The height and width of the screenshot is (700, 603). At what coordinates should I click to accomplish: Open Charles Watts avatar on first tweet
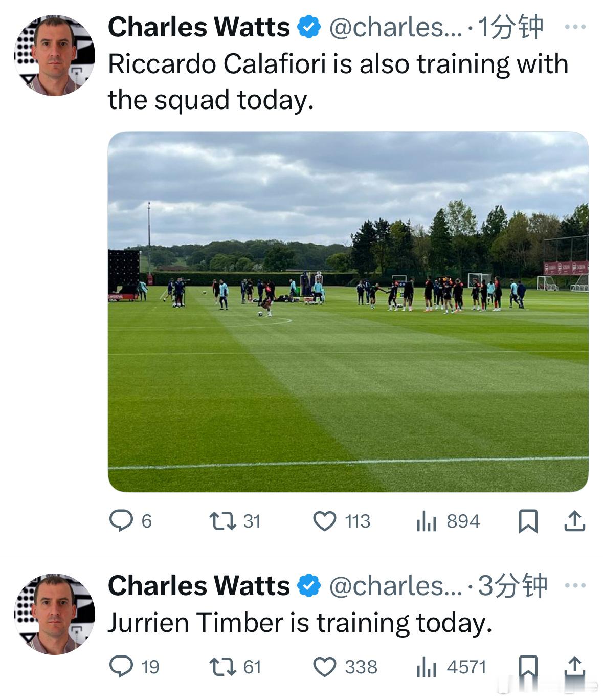click(54, 55)
